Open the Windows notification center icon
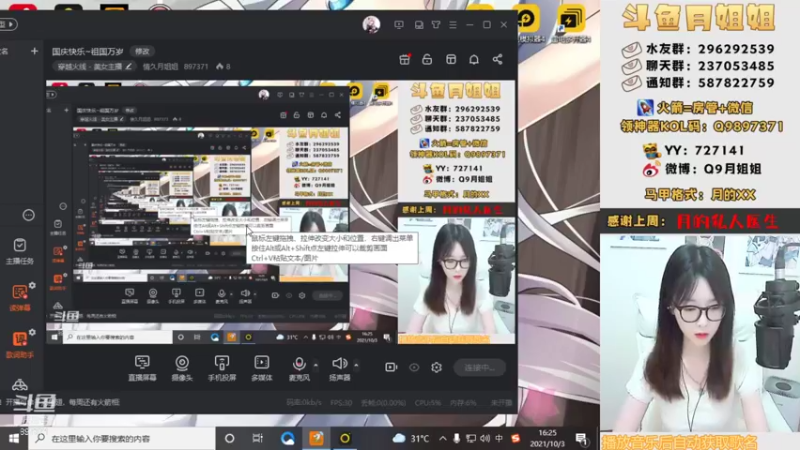 pos(581,438)
